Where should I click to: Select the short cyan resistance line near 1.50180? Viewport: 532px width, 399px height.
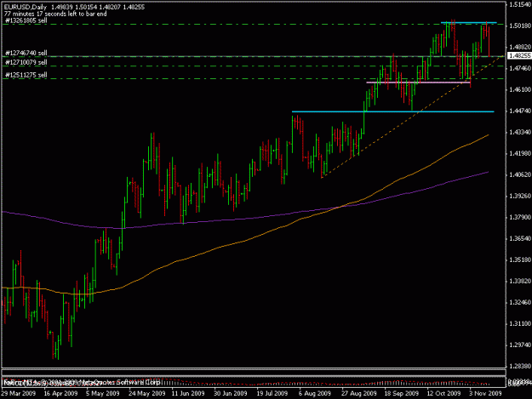(x=468, y=23)
